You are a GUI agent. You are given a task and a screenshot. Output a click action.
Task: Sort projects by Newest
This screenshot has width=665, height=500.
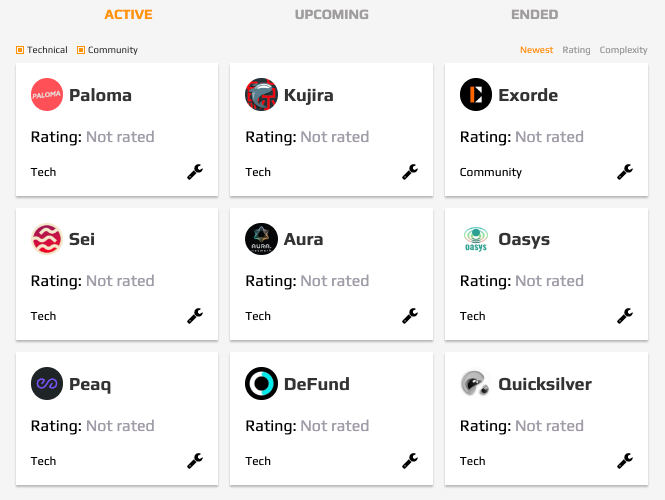point(536,50)
